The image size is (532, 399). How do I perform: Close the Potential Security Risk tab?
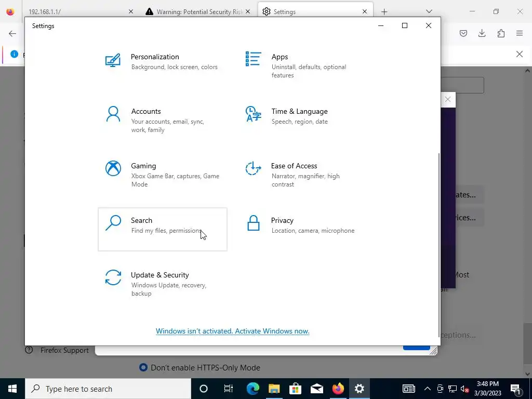point(248,11)
